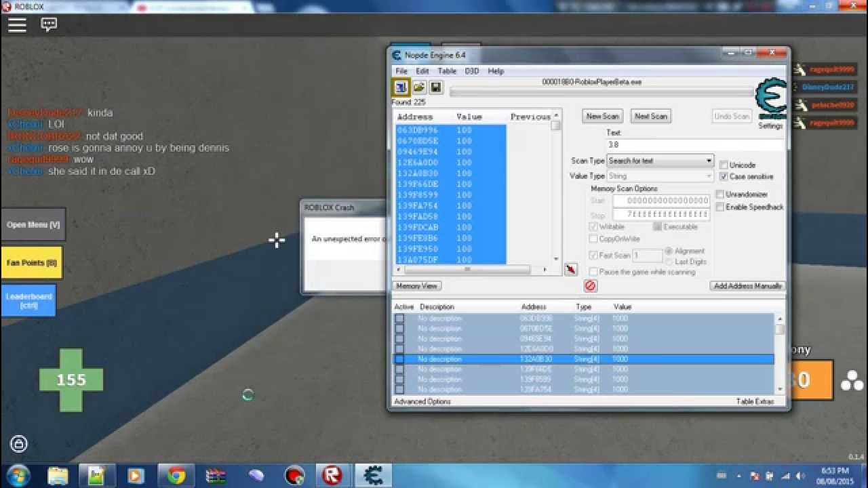Toggle the CopyOnWrite checkbox
The height and width of the screenshot is (488, 868).
[593, 239]
